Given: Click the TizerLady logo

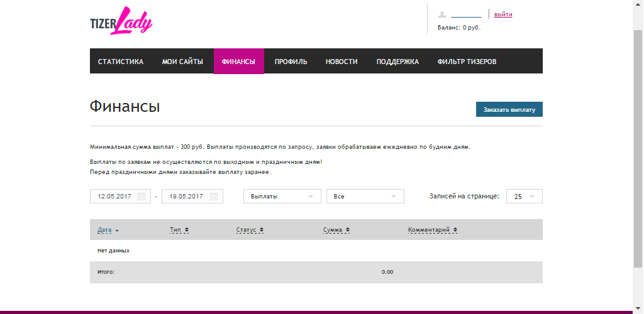Looking at the screenshot, I should point(121,21).
